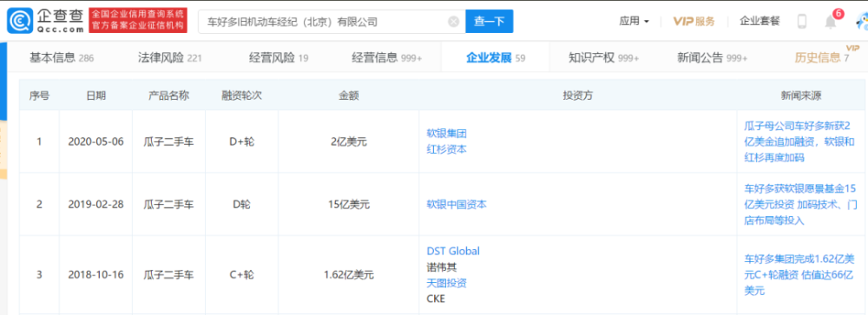Switch to the 法律风险 tab

[x=169, y=57]
